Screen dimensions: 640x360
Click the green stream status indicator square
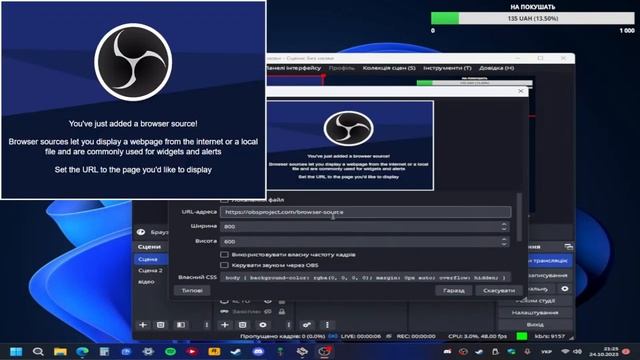point(522,336)
